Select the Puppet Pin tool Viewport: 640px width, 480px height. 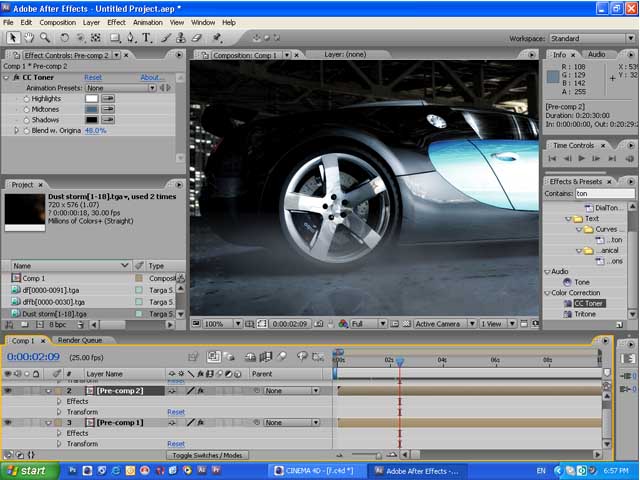tap(217, 38)
